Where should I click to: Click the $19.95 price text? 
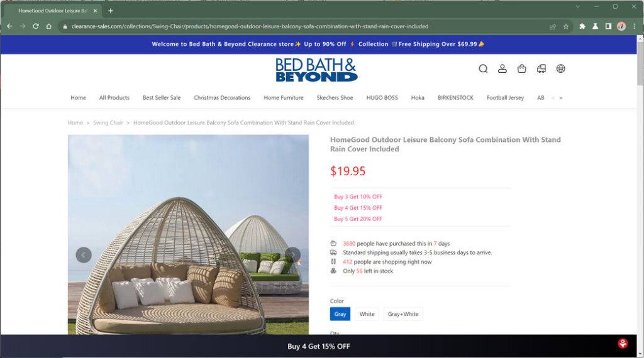(348, 171)
